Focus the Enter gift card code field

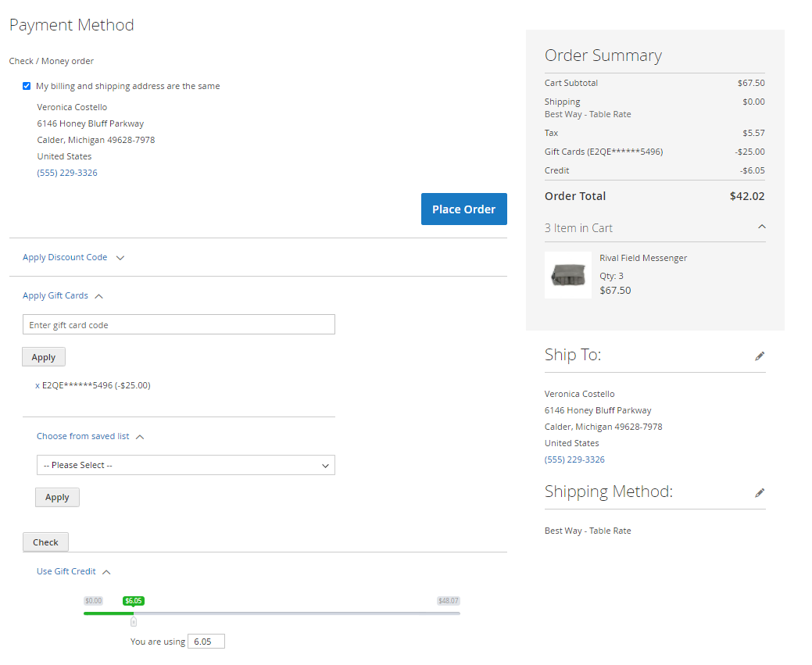point(179,324)
